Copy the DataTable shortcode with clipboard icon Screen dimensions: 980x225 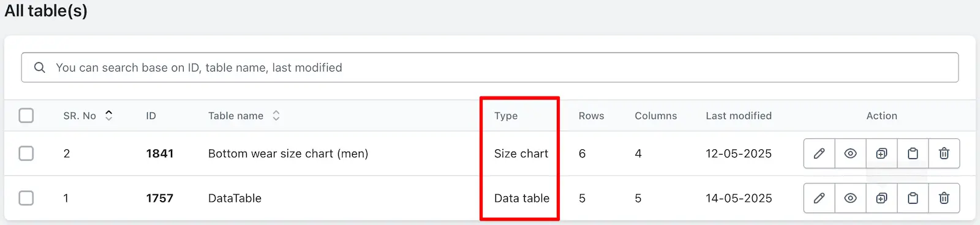913,198
